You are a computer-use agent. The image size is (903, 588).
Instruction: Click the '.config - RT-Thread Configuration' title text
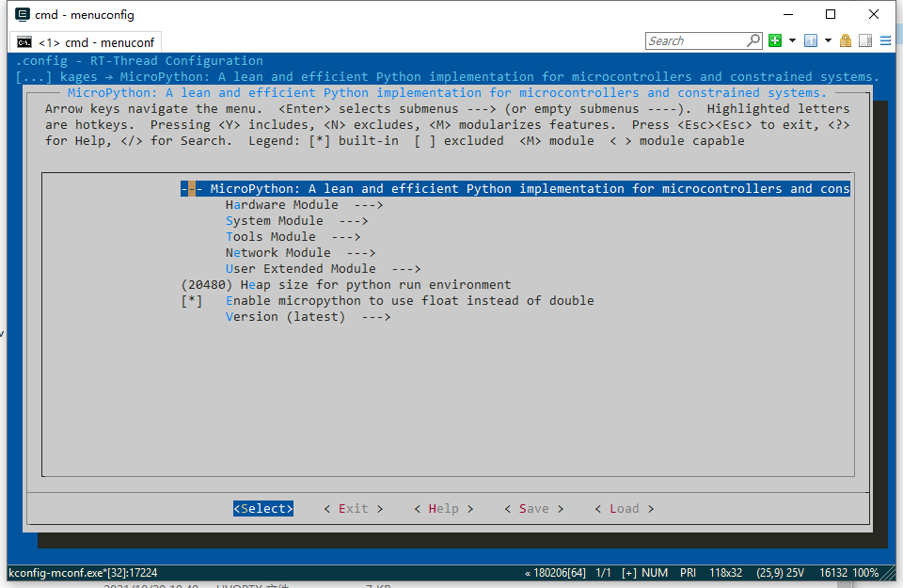[139, 61]
